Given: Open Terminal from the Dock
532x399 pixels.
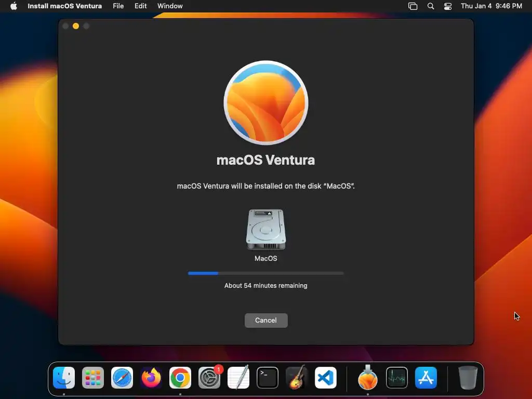Looking at the screenshot, I should 268,378.
